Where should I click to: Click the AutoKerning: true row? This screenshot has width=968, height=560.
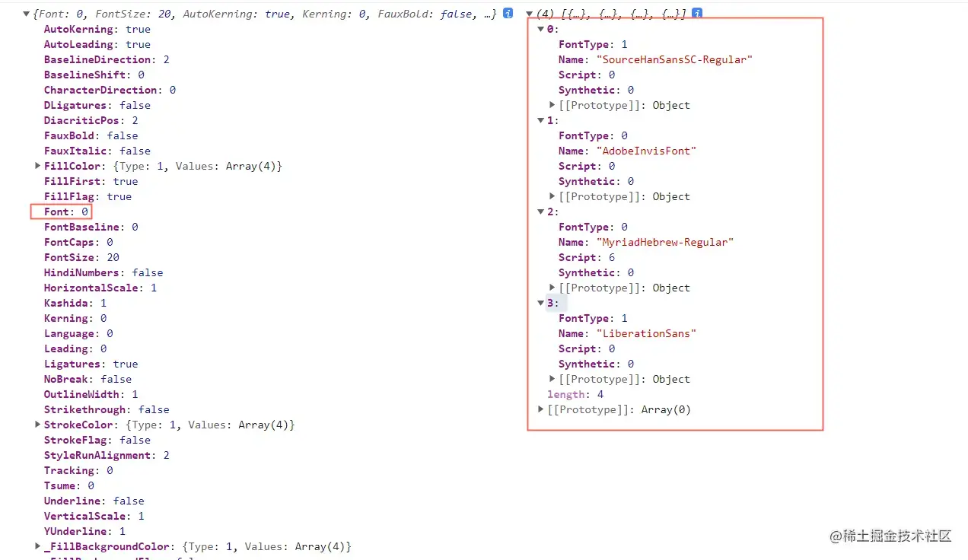point(97,29)
